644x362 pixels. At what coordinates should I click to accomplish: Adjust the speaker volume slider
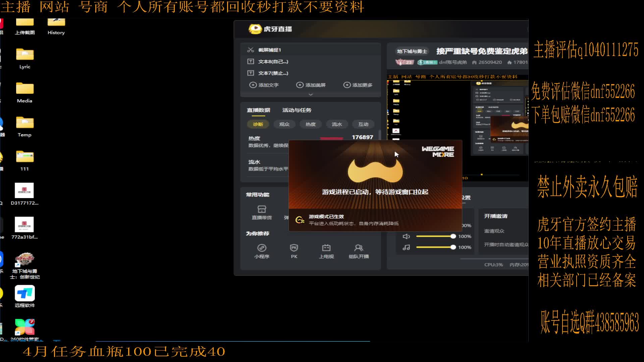(x=436, y=236)
